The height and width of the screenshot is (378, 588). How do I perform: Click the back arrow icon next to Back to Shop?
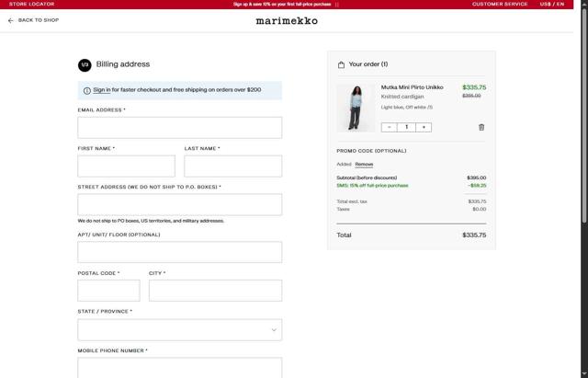pos(10,20)
